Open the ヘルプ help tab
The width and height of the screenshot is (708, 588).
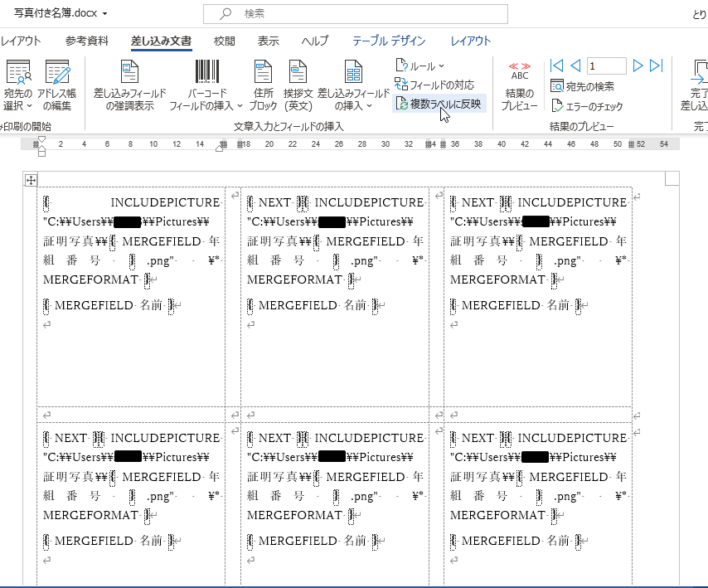point(315,41)
